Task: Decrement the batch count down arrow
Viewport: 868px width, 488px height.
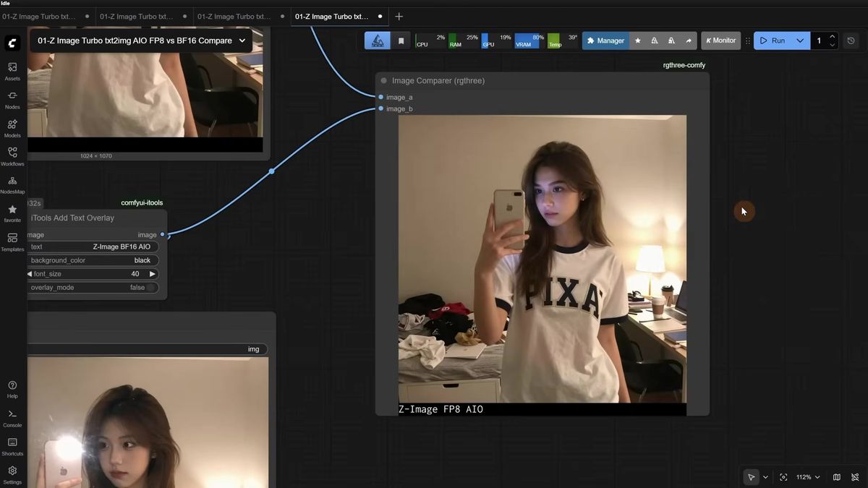Action: (x=833, y=45)
